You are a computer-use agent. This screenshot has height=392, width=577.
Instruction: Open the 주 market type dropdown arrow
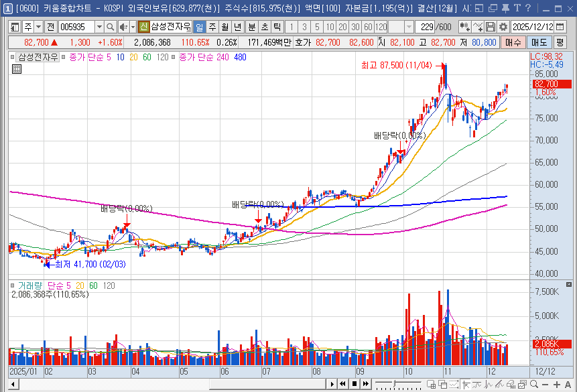coord(38,27)
